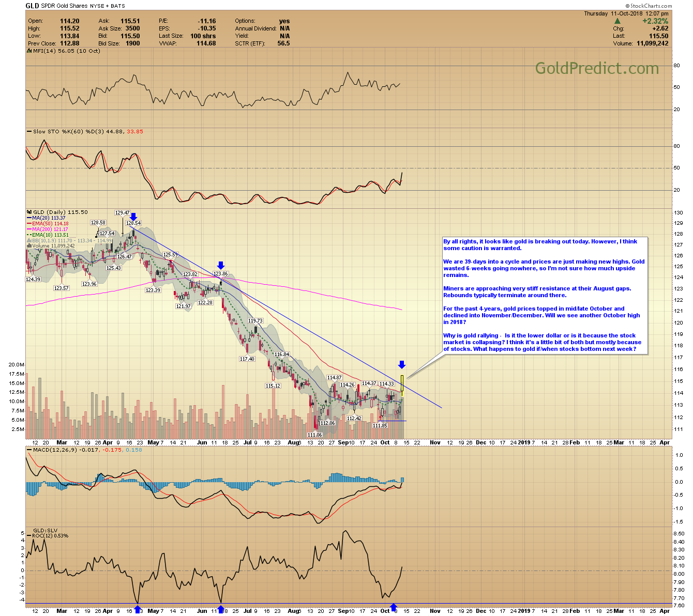This screenshot has width=693, height=616.
Task: Select the line icon beside MACD(12,26,9)
Action: [x=29, y=450]
